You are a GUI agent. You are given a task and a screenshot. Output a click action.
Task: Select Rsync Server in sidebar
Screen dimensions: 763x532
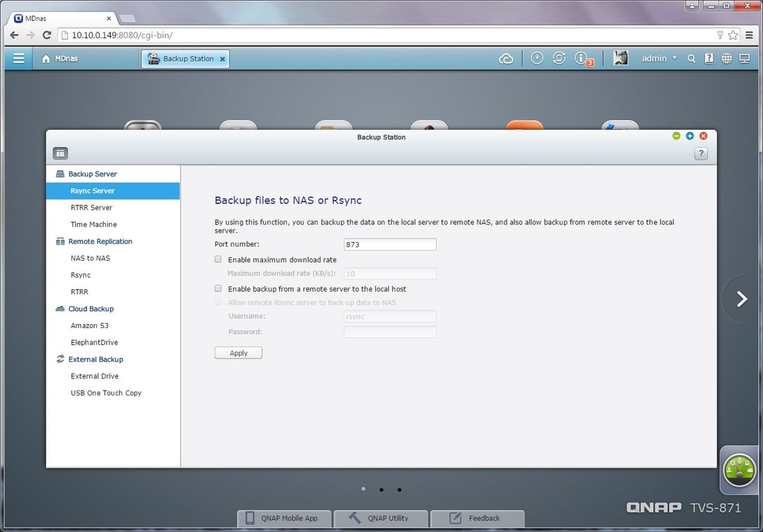pyautogui.click(x=113, y=191)
